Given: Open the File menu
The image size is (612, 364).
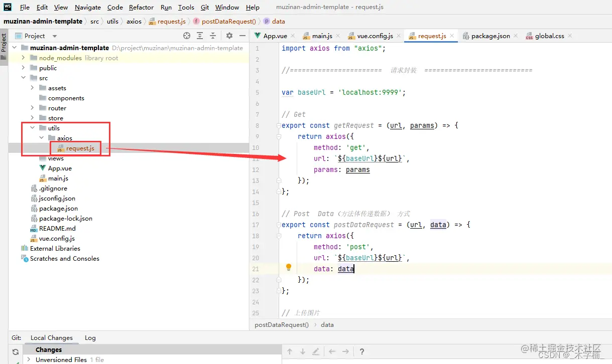Looking at the screenshot, I should pos(25,7).
